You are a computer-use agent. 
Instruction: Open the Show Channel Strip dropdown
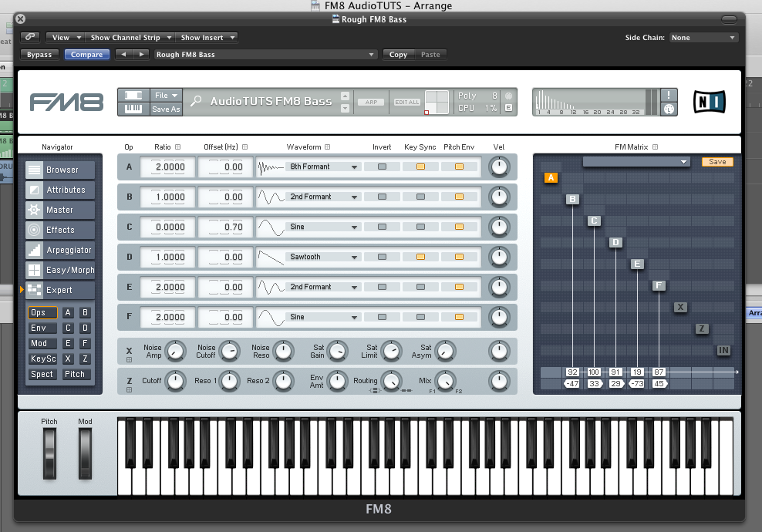click(130, 38)
